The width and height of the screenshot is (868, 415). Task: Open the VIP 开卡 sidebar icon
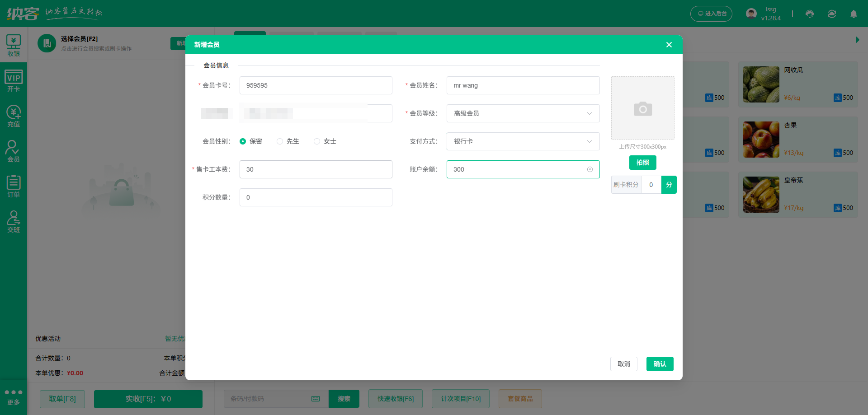click(14, 81)
